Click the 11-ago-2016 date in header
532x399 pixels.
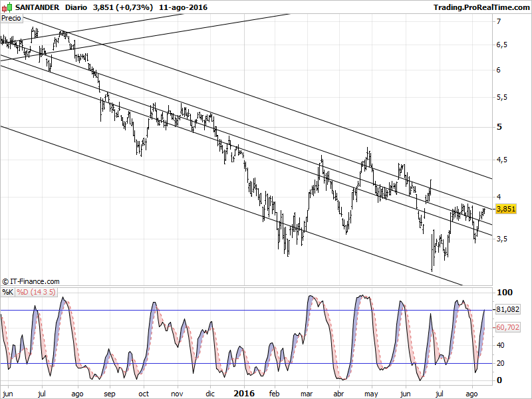click(x=182, y=7)
